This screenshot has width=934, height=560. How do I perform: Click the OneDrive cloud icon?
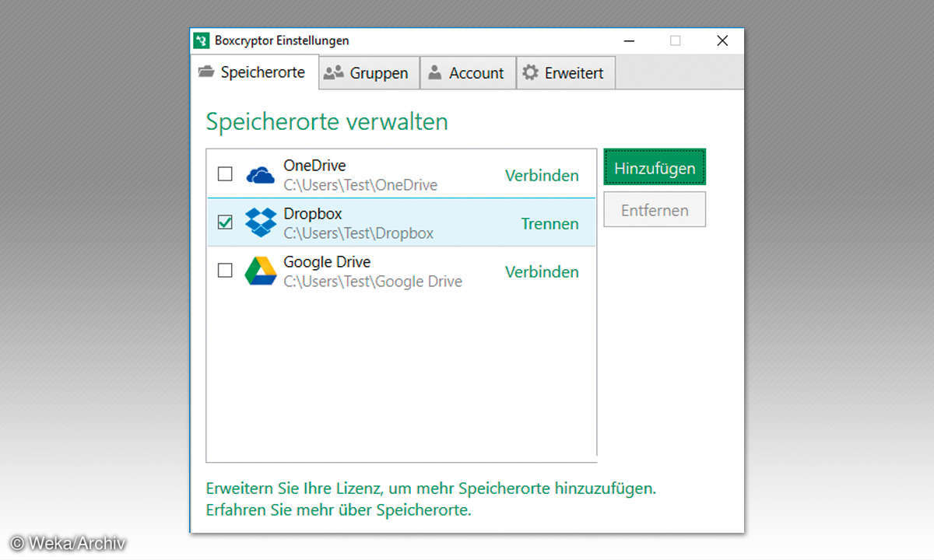[x=261, y=176]
